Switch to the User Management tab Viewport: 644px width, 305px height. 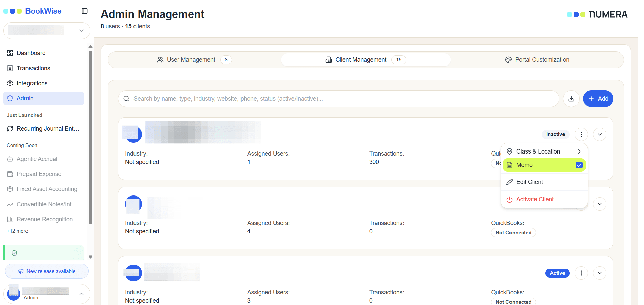click(195, 60)
